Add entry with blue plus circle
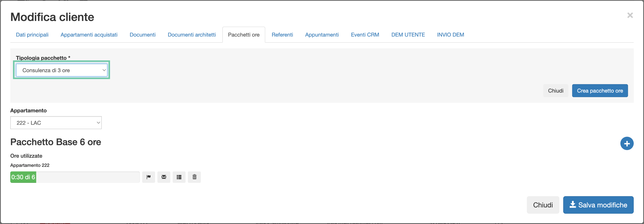The width and height of the screenshot is (644, 224). click(x=627, y=144)
